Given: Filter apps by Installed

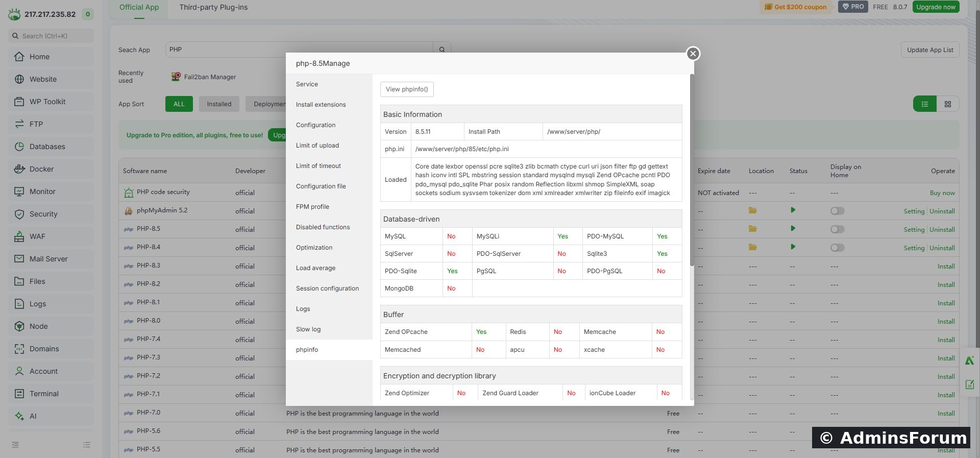Looking at the screenshot, I should tap(219, 104).
